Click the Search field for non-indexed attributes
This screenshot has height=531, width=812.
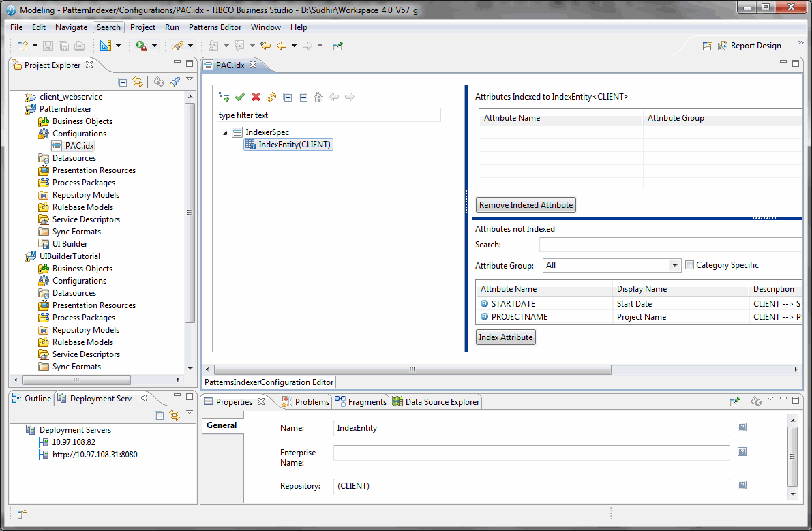tap(670, 244)
